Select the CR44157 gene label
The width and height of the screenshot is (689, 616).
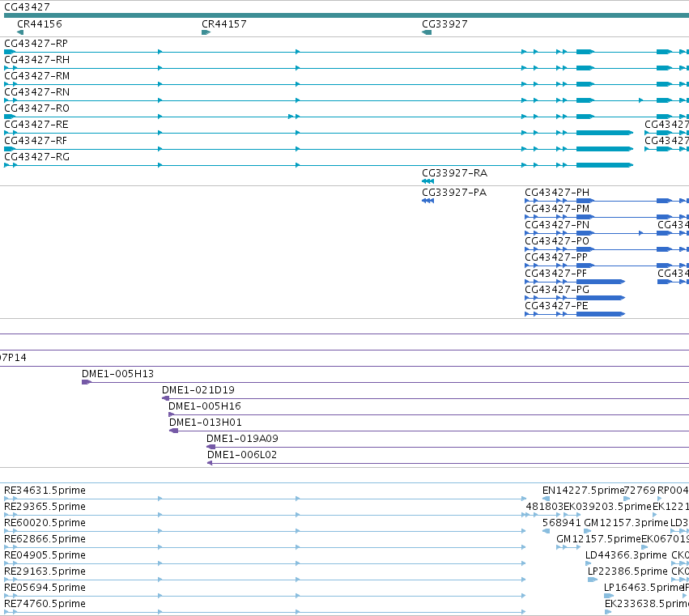[224, 24]
